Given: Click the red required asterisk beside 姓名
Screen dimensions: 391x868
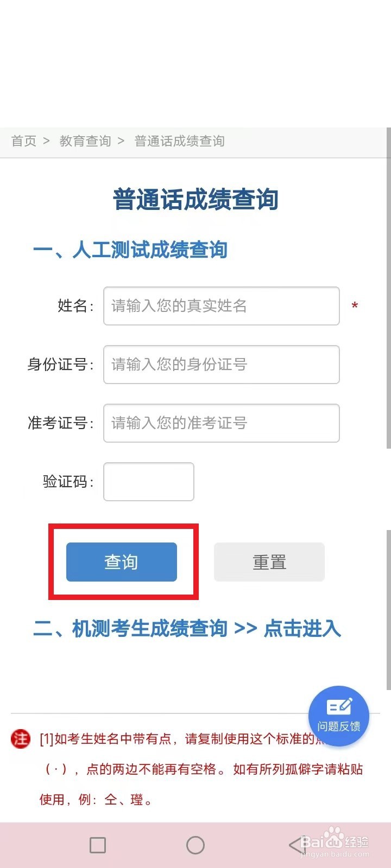Looking at the screenshot, I should pyautogui.click(x=355, y=307).
